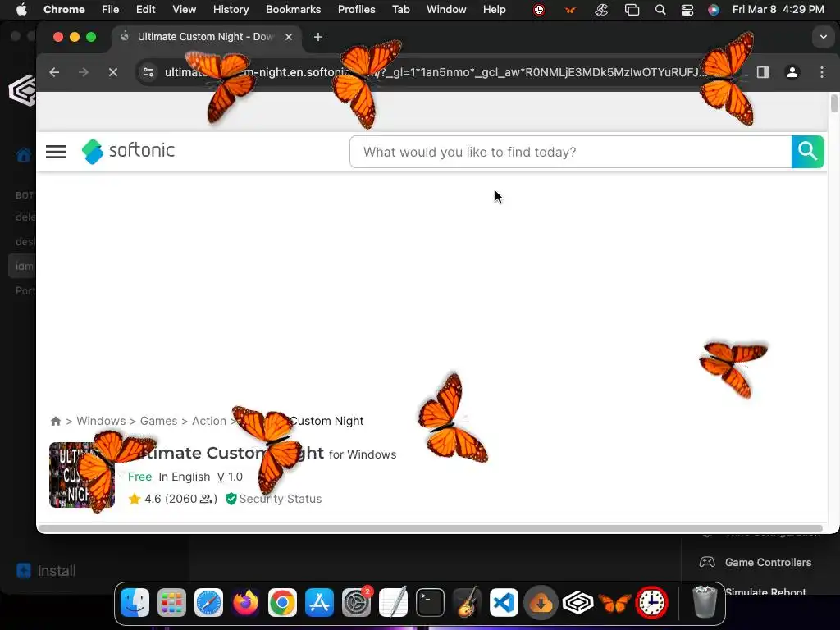
Task: Open the Action breadcrumb link
Action: (209, 421)
